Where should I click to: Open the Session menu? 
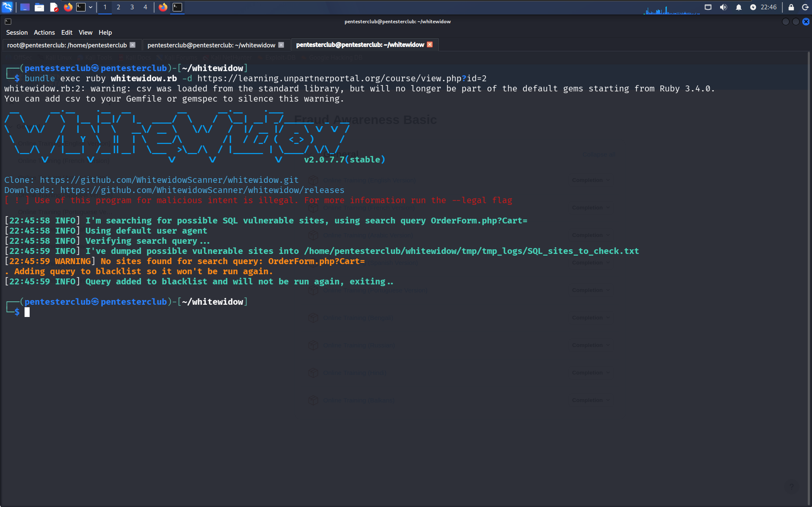point(17,33)
